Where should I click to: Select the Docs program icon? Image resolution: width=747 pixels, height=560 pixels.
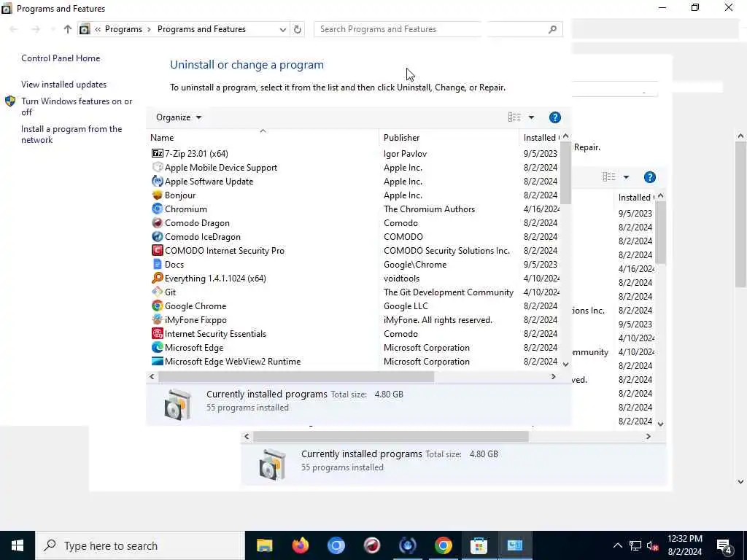(x=158, y=264)
